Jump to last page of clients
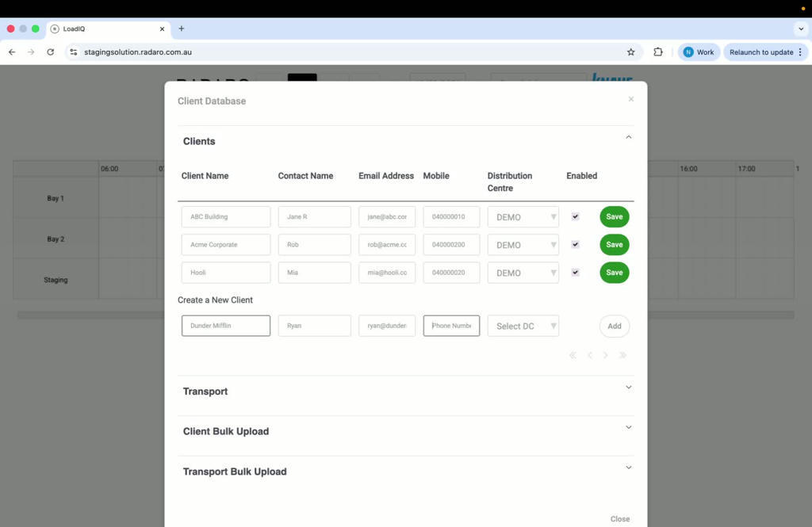The width and height of the screenshot is (812, 527). coord(623,355)
